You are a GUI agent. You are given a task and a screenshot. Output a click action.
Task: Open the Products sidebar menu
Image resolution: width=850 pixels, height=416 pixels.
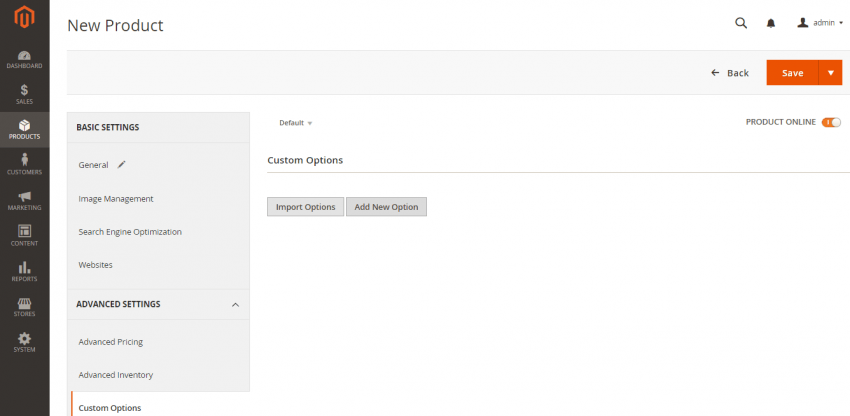click(24, 130)
